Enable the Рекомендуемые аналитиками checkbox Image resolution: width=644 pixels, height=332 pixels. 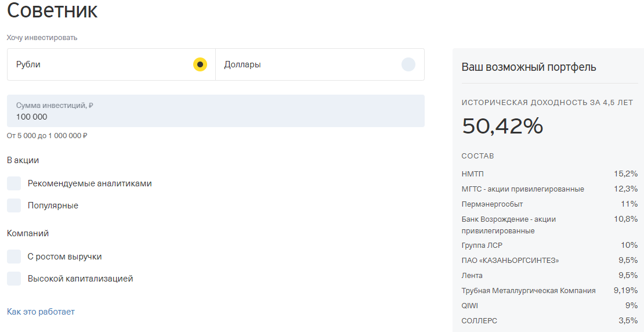[x=14, y=183]
